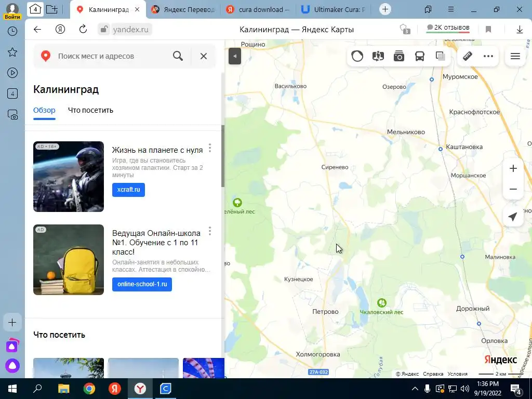The height and width of the screenshot is (399, 532).
Task: Open tab counter icon in left sidebar
Action: tap(12, 94)
